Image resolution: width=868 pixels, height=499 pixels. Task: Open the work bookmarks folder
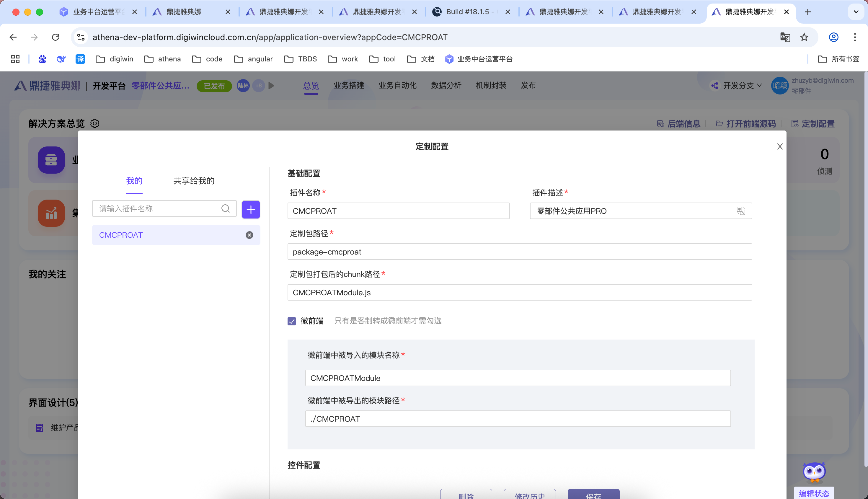[x=343, y=59]
